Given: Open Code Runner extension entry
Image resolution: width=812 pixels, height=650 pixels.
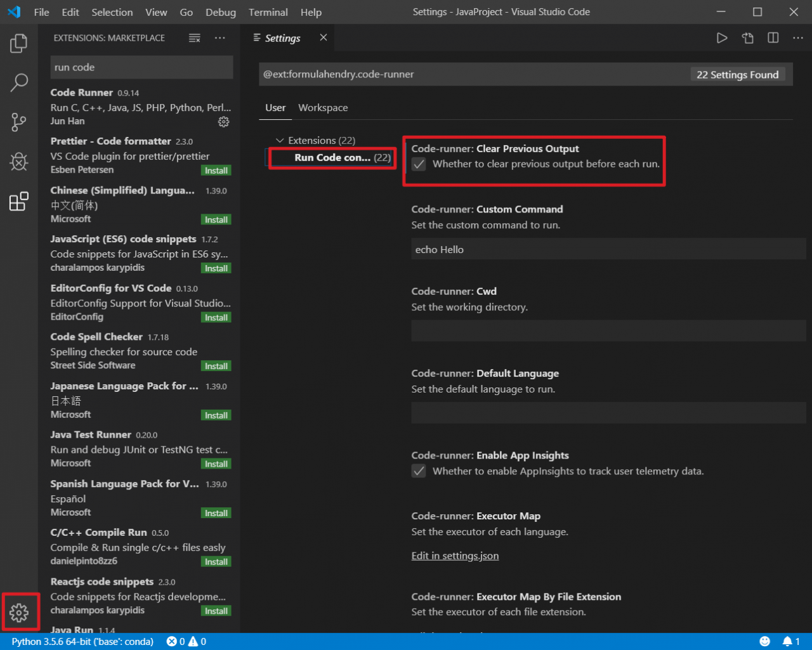Looking at the screenshot, I should click(141, 107).
